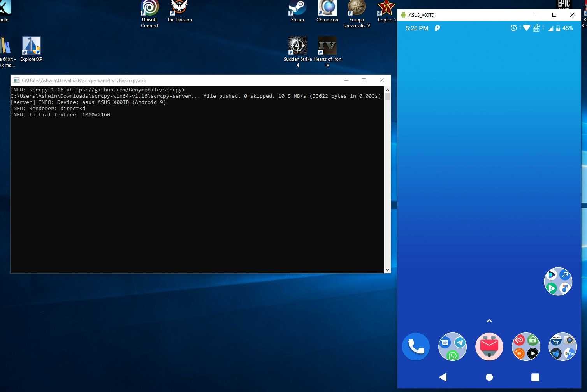Tap the battery 45% indicator
Image resolution: width=587 pixels, height=392 pixels.
click(x=564, y=28)
